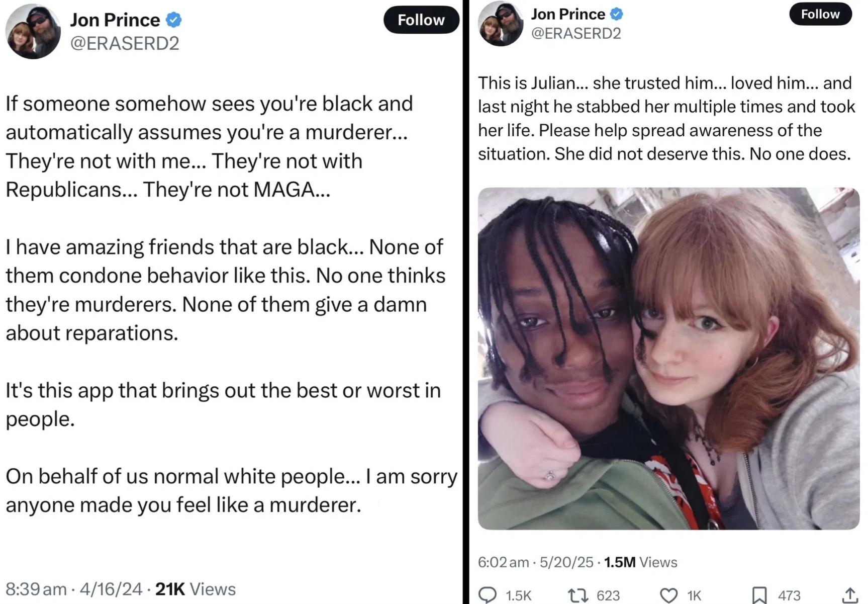This screenshot has height=604, width=868.
Task: Click the 6:02 am 5/20/25 timestamp
Action: coord(535,562)
